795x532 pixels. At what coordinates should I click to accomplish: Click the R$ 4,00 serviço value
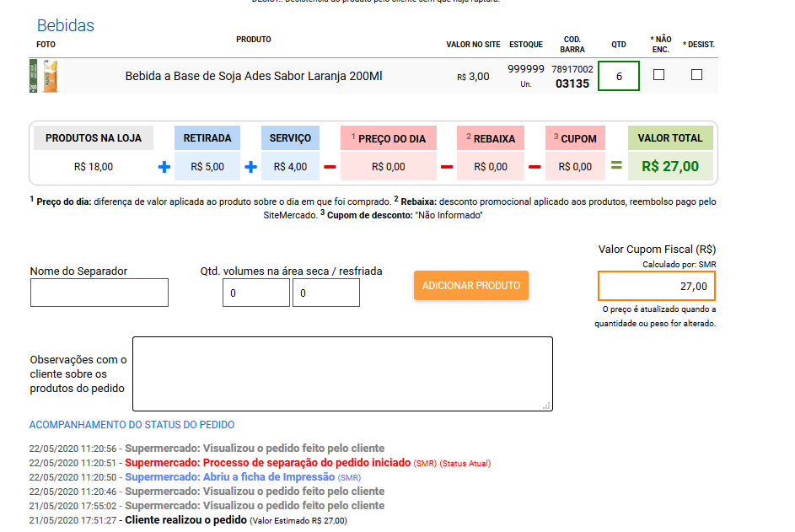290,167
